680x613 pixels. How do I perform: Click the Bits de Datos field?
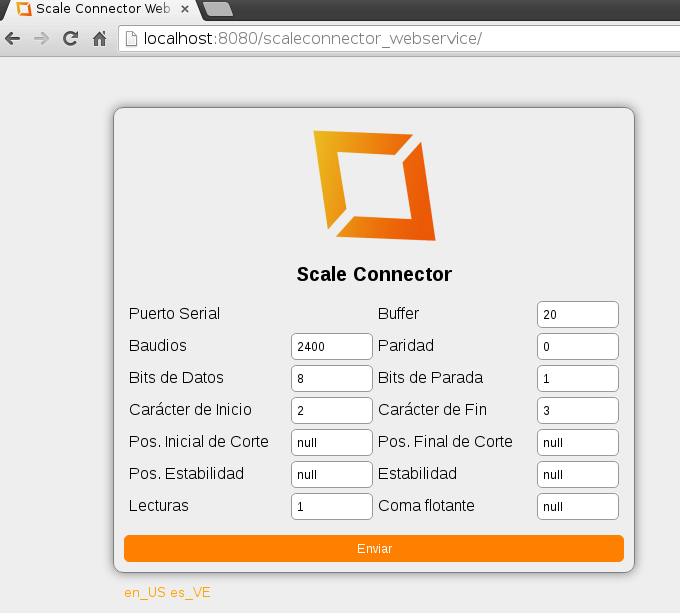tap(331, 378)
